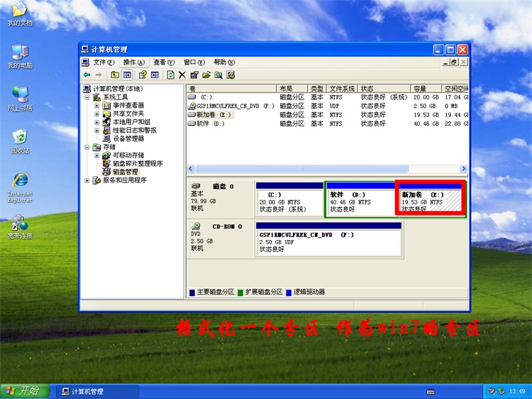Click the Properties toolbar icon
Viewport: 532px width, 399px height.
[x=194, y=75]
